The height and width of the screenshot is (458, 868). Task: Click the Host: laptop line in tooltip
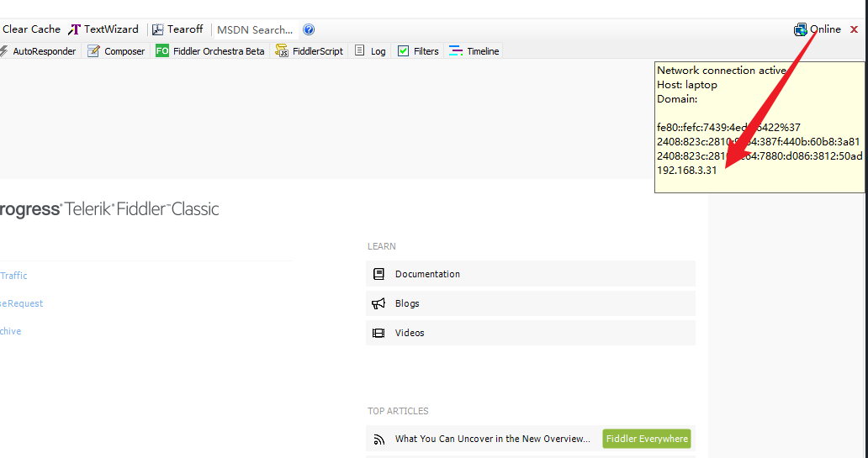(x=687, y=85)
